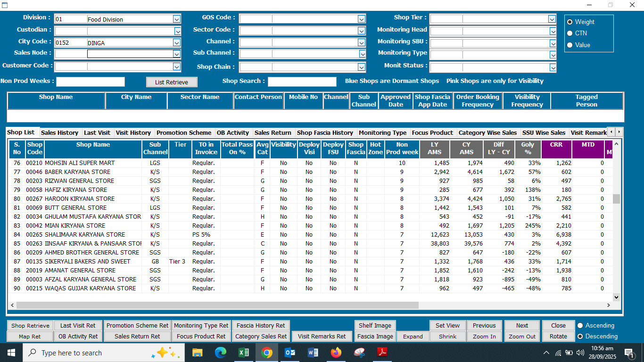Open the Shop Tier dropdown list
Screen dimensions: 644x362
tap(552, 19)
